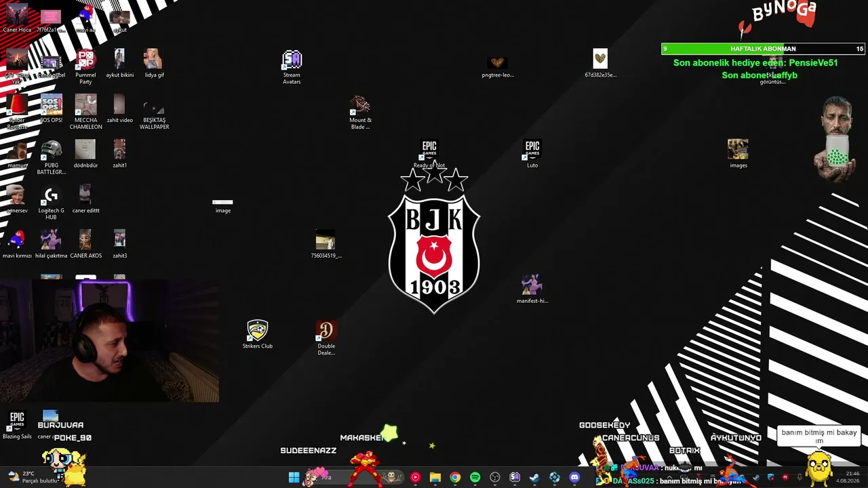
Task: Click the HAFTALIK ABONMAN goal progress bar
Action: [764, 49]
